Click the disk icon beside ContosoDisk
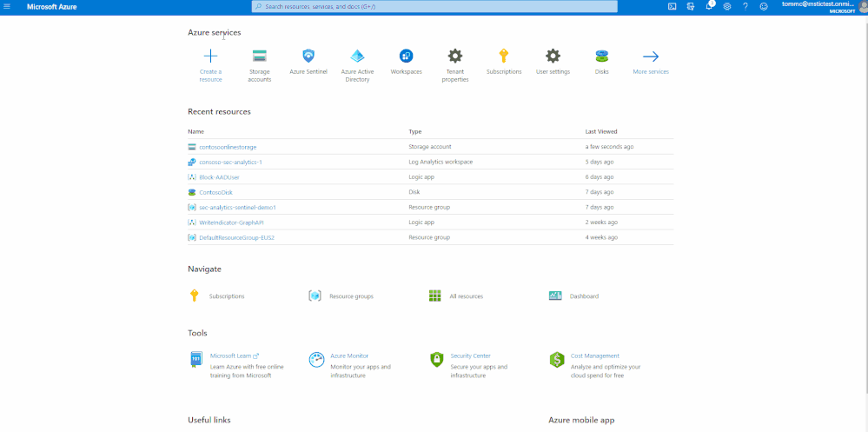Screen dimensions: 868x432 coord(192,192)
